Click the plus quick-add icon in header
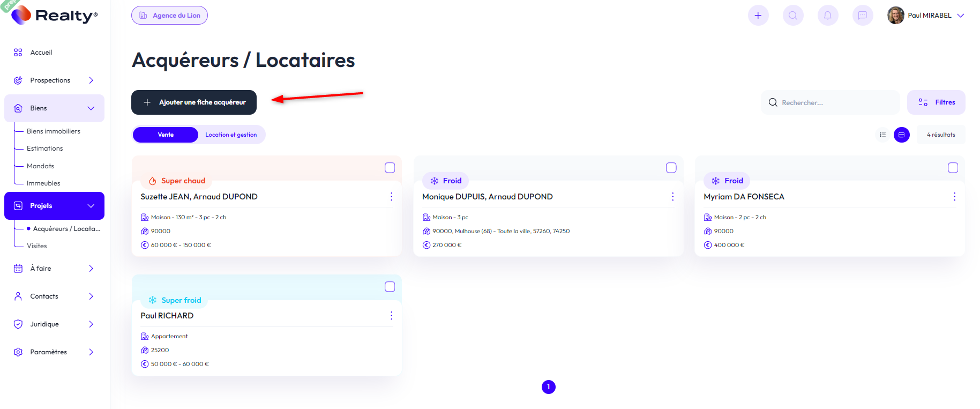 758,16
